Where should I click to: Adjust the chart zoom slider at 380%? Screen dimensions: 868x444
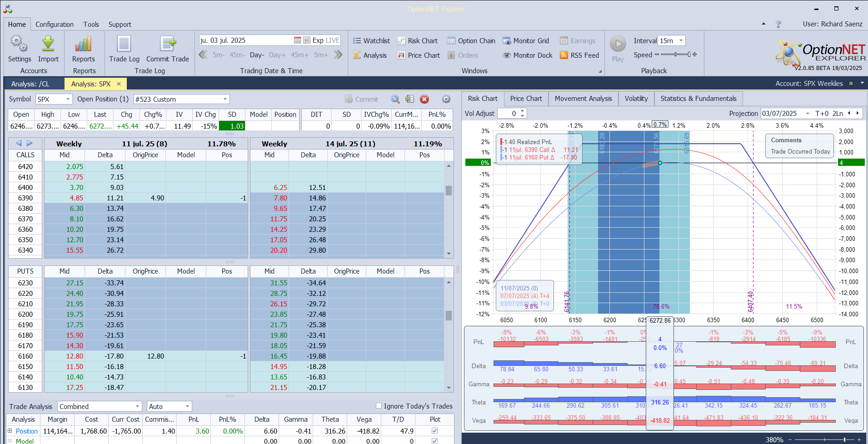click(825, 439)
